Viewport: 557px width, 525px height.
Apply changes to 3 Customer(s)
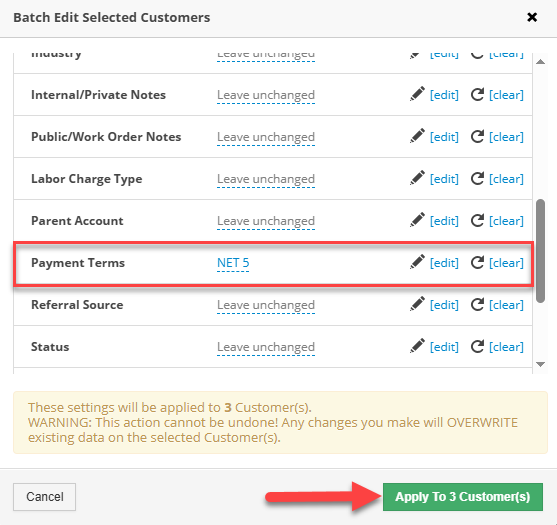[x=463, y=497]
